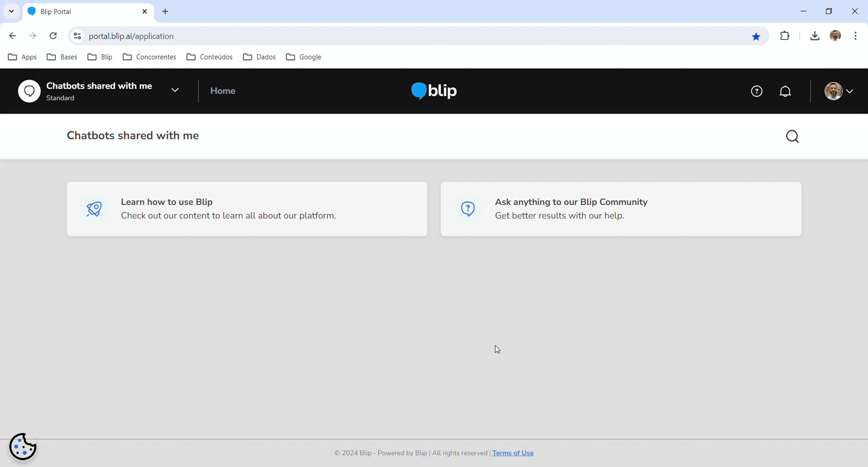The image size is (868, 467).
Task: Open the user profile photo
Action: pyautogui.click(x=833, y=91)
